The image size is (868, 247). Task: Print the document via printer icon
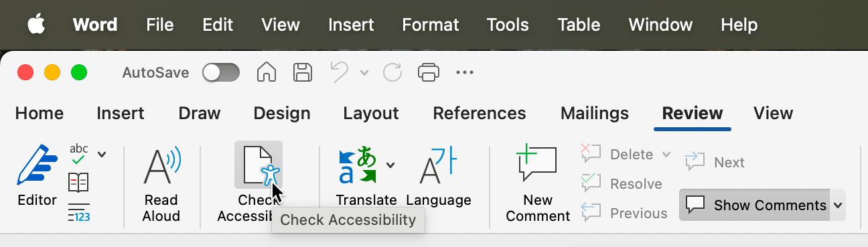pyautogui.click(x=429, y=72)
